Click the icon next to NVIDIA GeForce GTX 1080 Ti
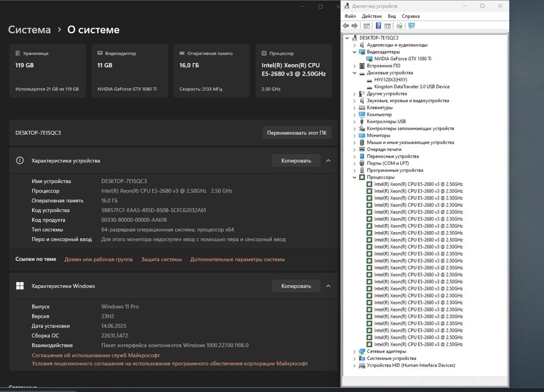The image size is (544, 392). point(369,59)
